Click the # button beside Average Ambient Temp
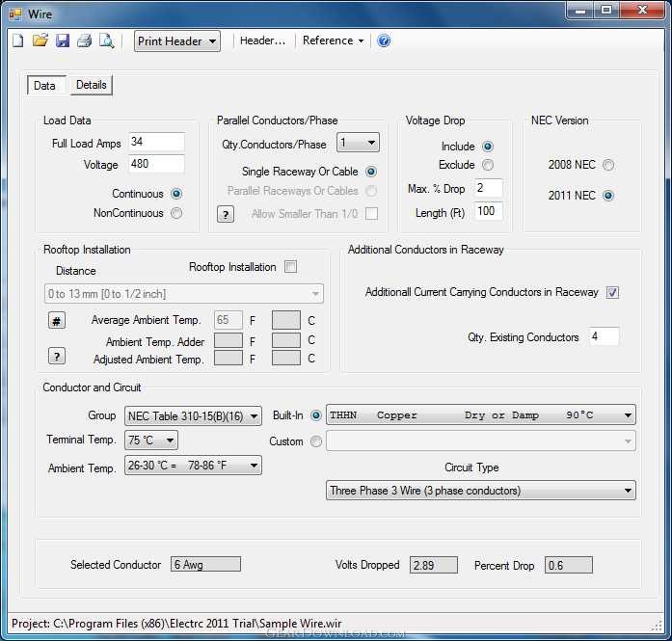 [x=57, y=320]
